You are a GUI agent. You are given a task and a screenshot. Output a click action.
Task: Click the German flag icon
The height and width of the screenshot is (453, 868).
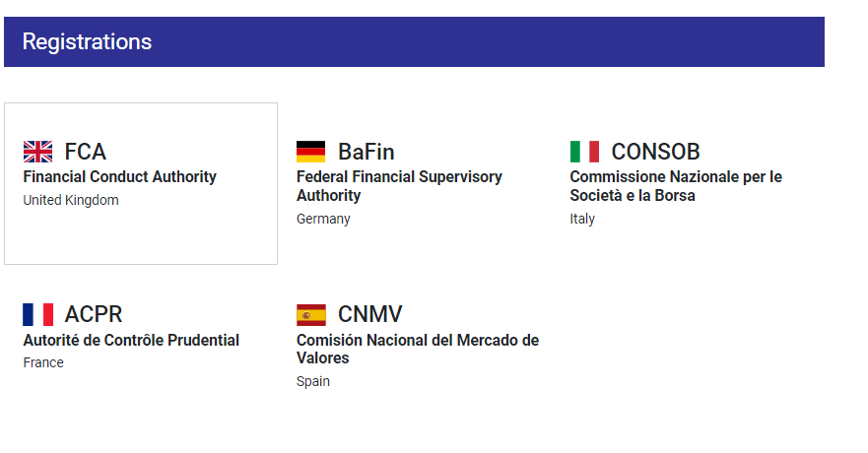pos(310,152)
